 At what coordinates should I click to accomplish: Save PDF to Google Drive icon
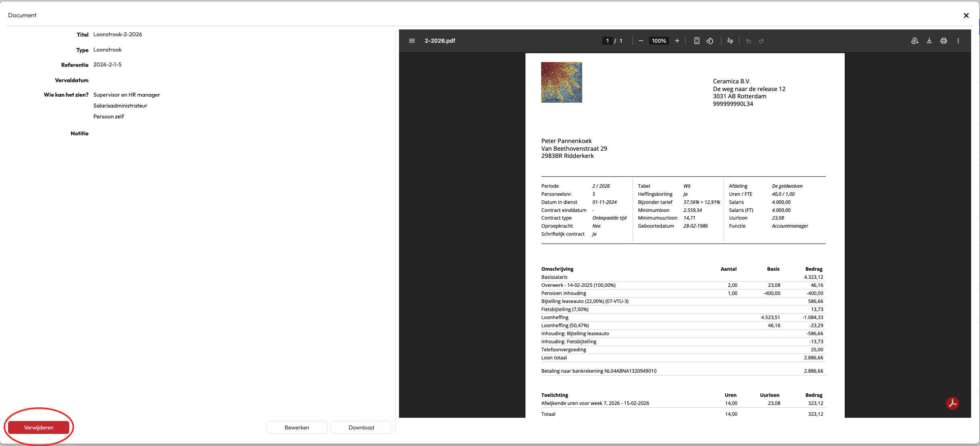tap(915, 41)
